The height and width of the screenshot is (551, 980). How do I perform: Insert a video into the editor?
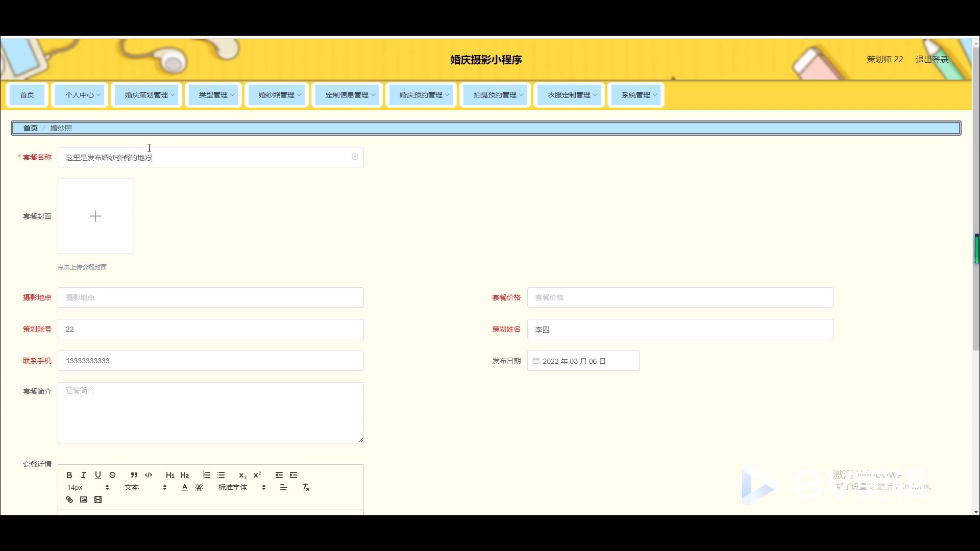[x=98, y=499]
